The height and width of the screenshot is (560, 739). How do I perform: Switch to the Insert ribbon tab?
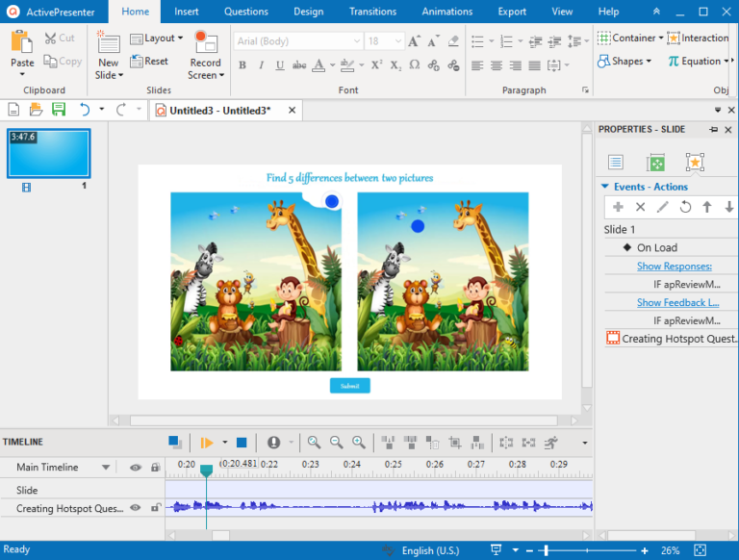click(186, 12)
